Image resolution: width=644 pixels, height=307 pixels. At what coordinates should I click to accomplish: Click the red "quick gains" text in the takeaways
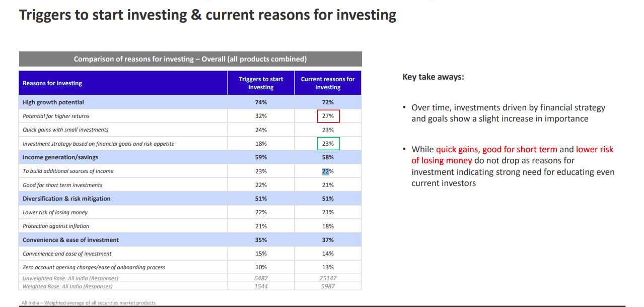(x=457, y=149)
